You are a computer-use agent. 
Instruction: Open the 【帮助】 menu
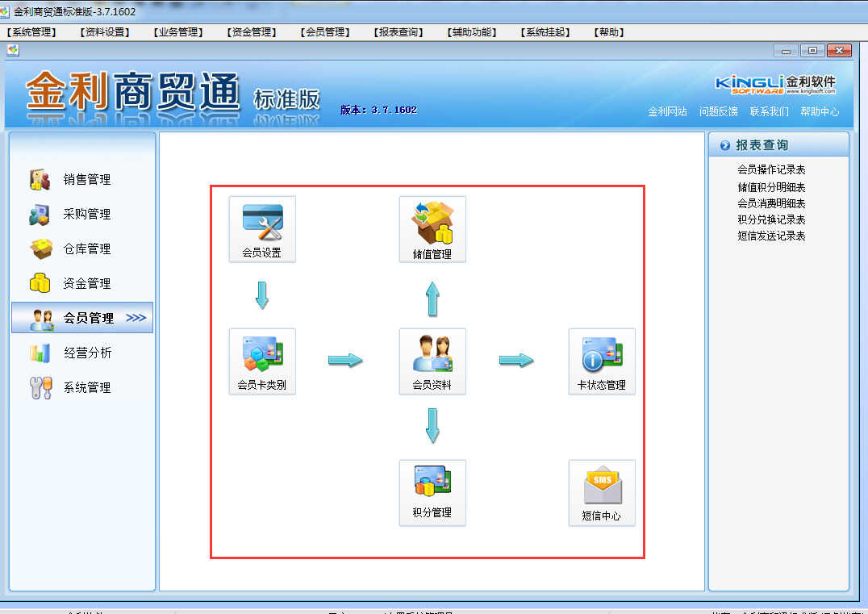coord(609,32)
